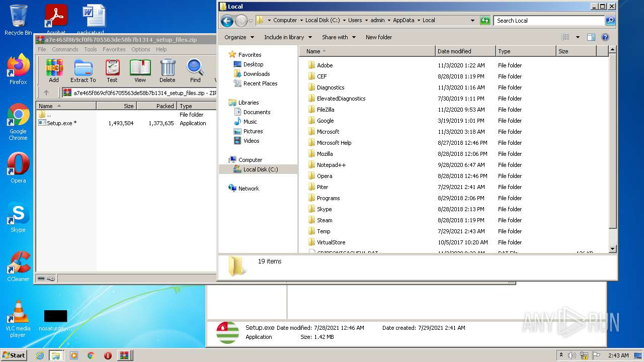The width and height of the screenshot is (644, 362).
Task: Open the CCleaner desktop icon
Action: pos(18,266)
